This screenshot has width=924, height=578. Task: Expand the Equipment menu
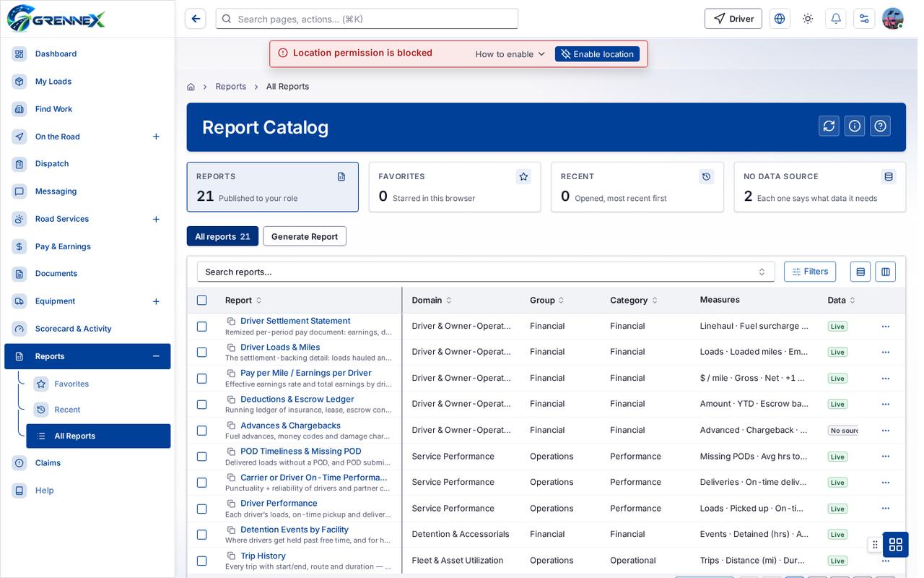click(156, 301)
